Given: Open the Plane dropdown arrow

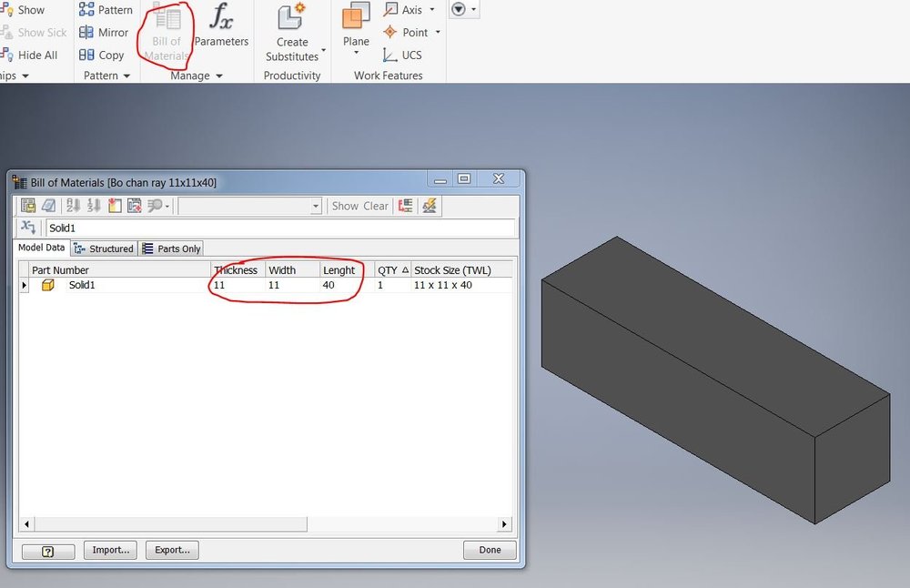Looking at the screenshot, I should (x=357, y=53).
